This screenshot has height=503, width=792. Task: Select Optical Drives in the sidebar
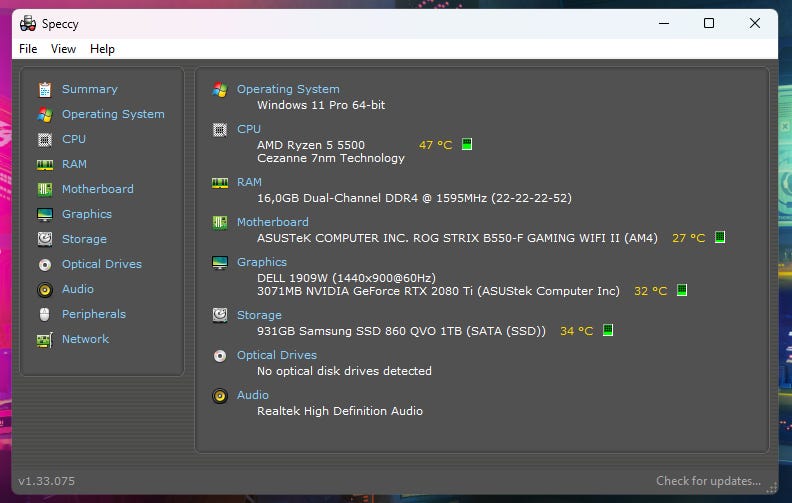pos(102,264)
